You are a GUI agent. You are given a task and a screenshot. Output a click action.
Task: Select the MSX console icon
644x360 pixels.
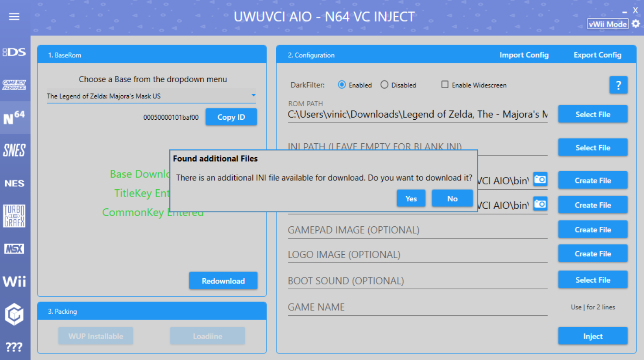[x=14, y=249]
